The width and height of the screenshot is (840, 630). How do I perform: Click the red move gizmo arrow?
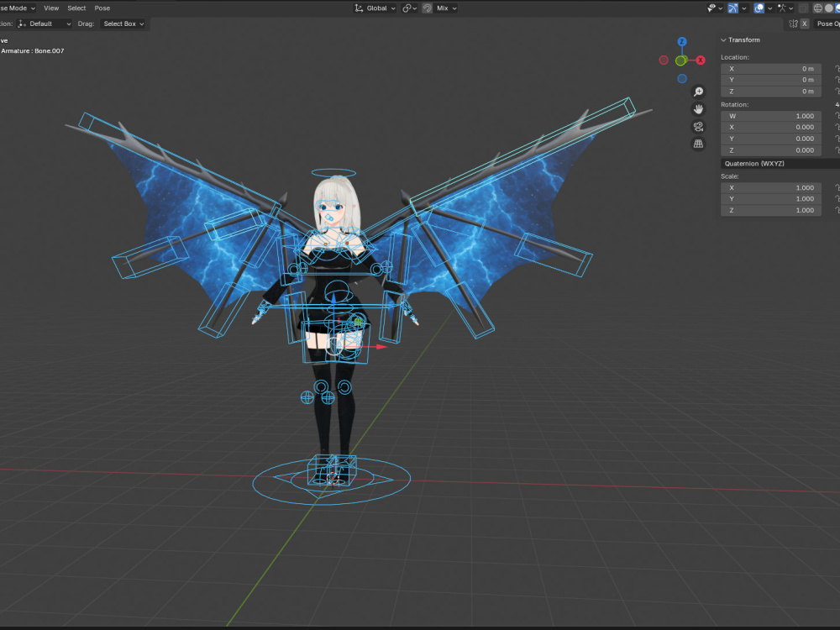click(x=381, y=347)
